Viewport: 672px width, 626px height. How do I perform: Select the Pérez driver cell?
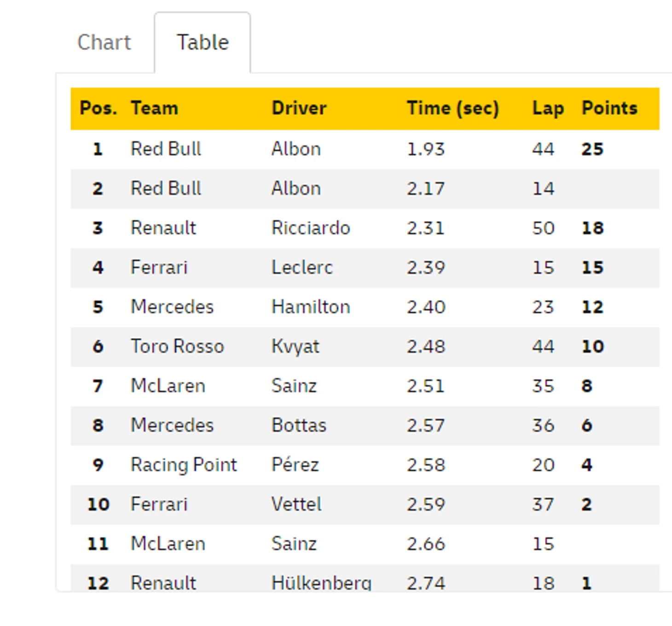tap(295, 465)
